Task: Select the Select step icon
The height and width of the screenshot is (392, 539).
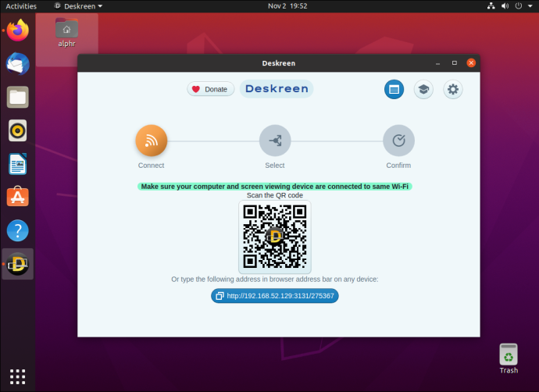Action: tap(275, 141)
